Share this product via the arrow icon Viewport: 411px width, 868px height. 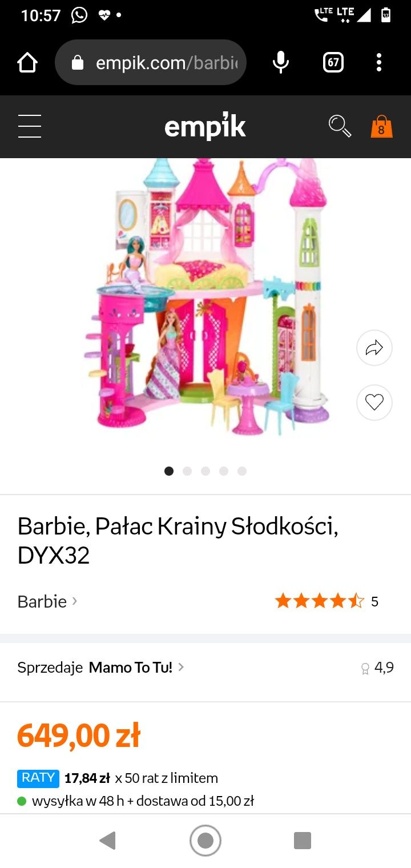click(374, 348)
